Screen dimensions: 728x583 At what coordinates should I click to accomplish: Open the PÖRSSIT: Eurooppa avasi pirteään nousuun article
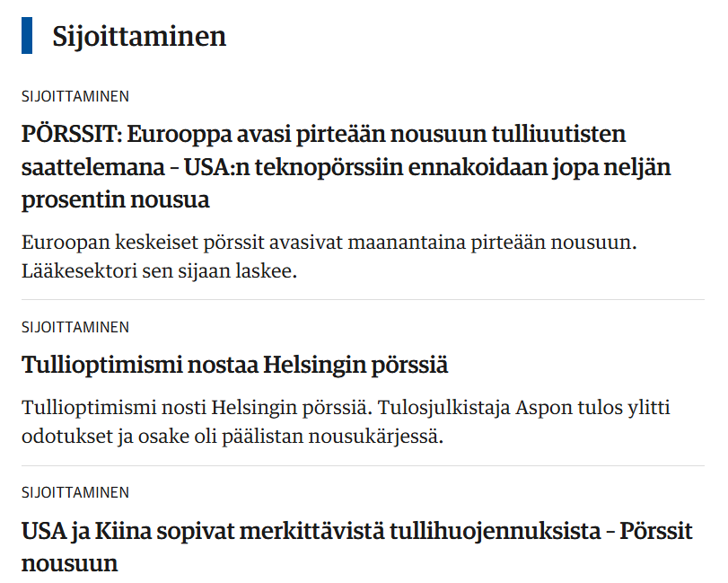[346, 167]
